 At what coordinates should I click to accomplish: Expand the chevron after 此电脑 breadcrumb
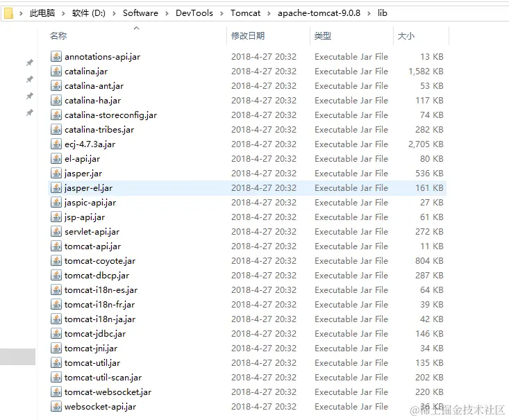(x=63, y=14)
